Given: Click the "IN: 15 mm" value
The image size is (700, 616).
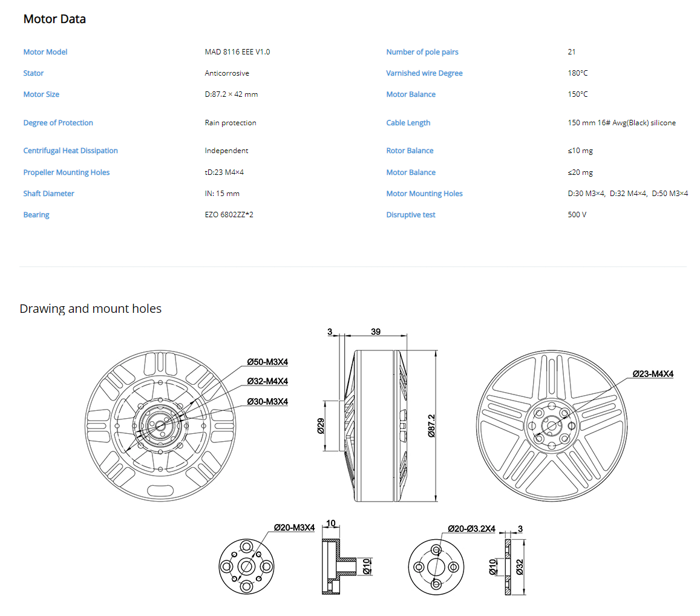Looking at the screenshot, I should (x=222, y=194).
